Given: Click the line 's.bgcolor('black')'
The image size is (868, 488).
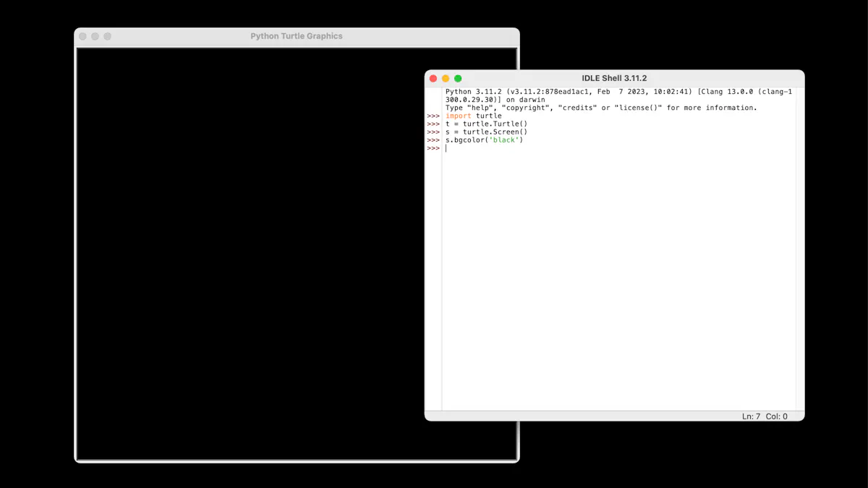Looking at the screenshot, I should 485,140.
